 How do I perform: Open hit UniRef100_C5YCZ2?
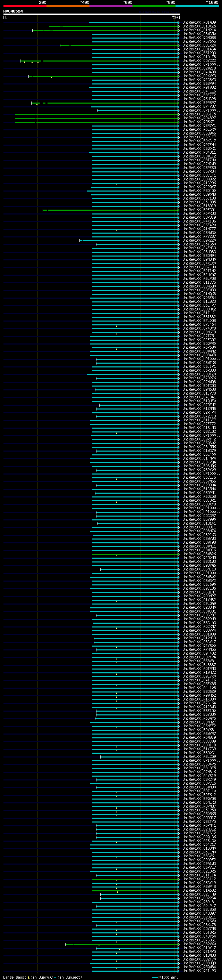199,61
